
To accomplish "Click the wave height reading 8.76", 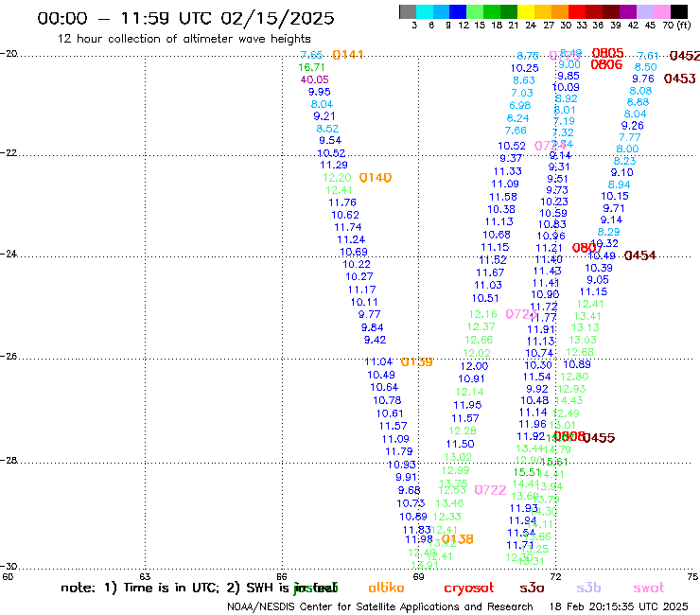I will pyautogui.click(x=528, y=56).
